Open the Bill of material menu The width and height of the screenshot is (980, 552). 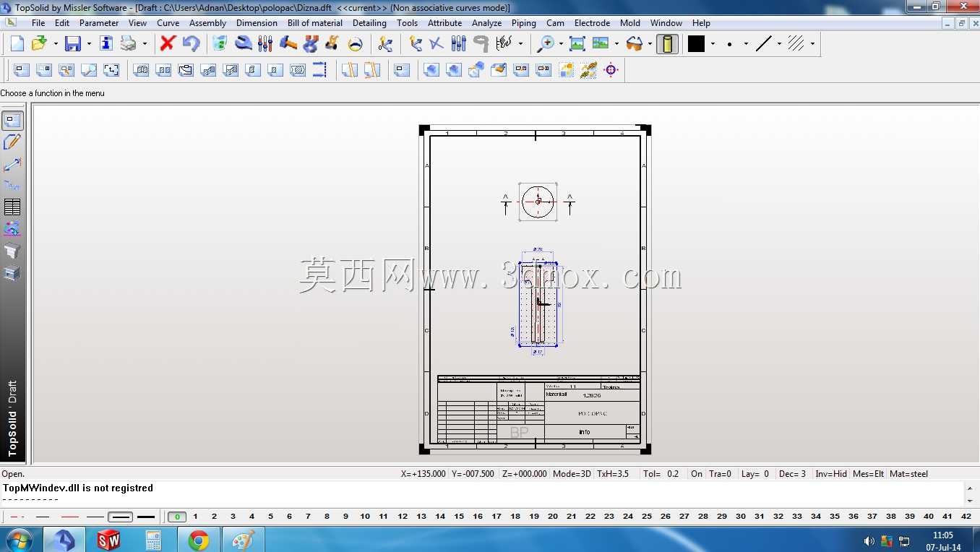point(315,23)
